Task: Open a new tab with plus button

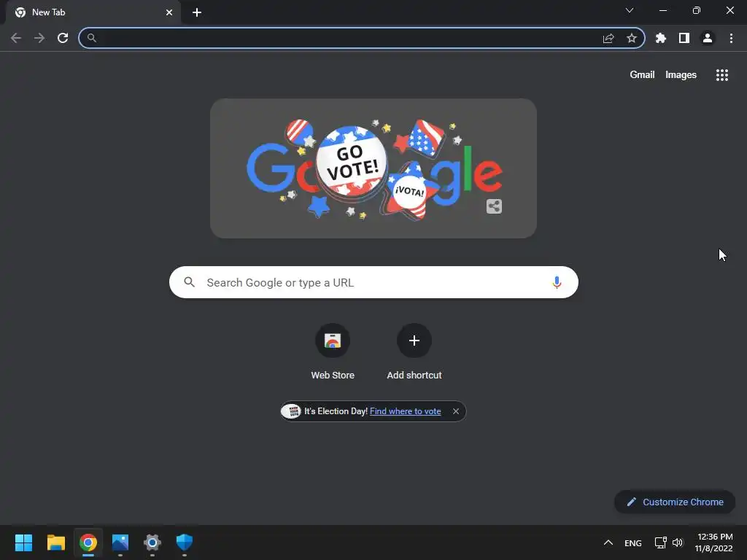Action: [197, 12]
